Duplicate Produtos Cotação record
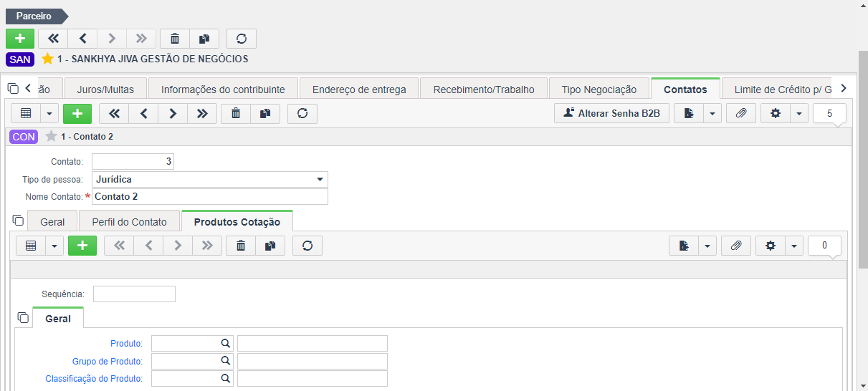868x391 pixels. pyautogui.click(x=270, y=246)
